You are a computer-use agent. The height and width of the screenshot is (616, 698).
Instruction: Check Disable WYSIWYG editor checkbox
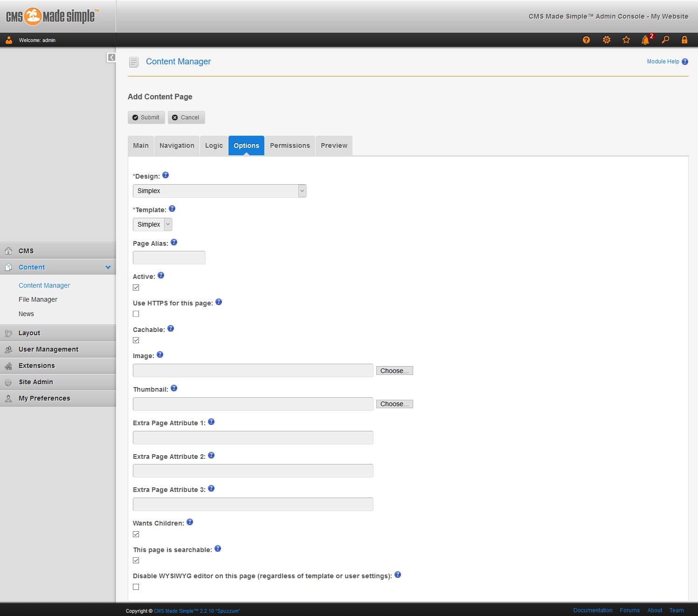pyautogui.click(x=136, y=587)
